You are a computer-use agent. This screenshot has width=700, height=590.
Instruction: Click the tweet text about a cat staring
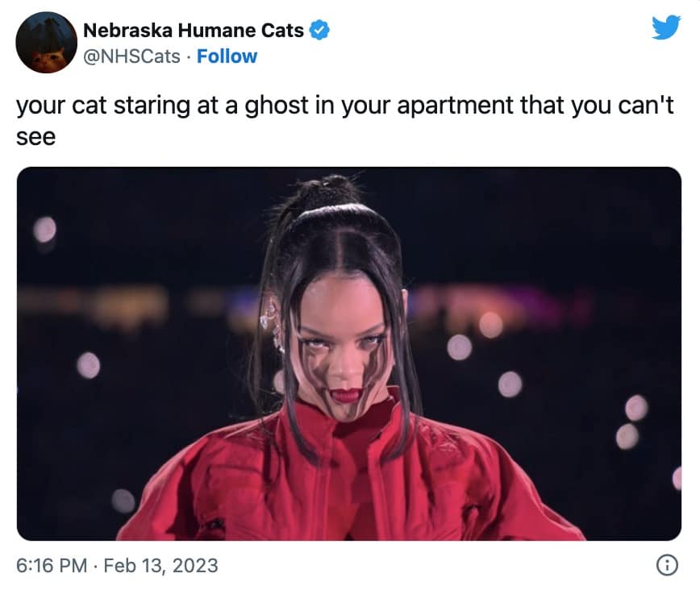tap(344, 121)
